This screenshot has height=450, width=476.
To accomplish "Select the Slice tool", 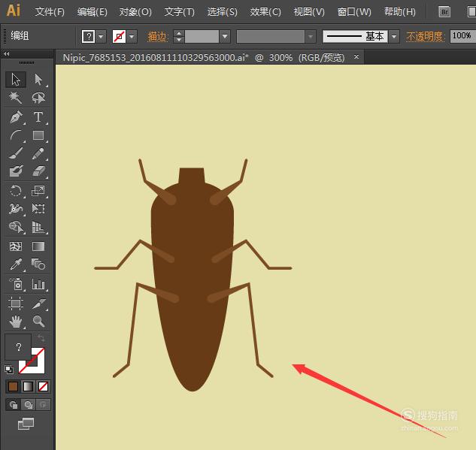I will 38,304.
